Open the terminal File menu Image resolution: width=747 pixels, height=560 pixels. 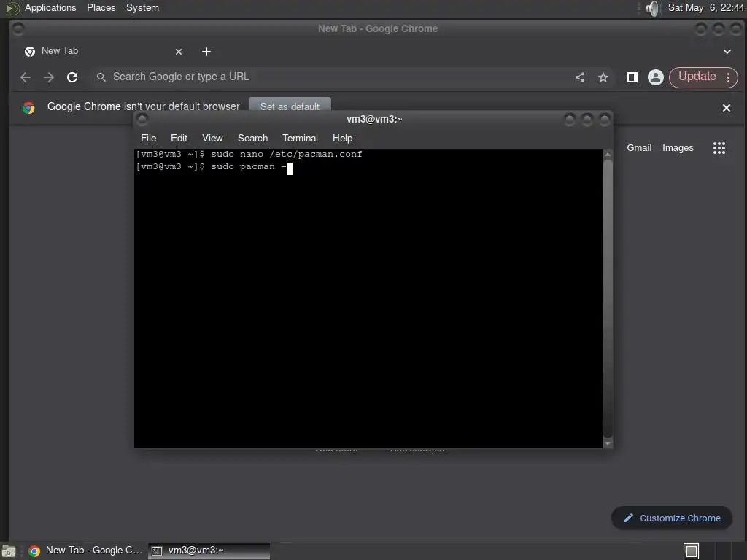pyautogui.click(x=148, y=138)
